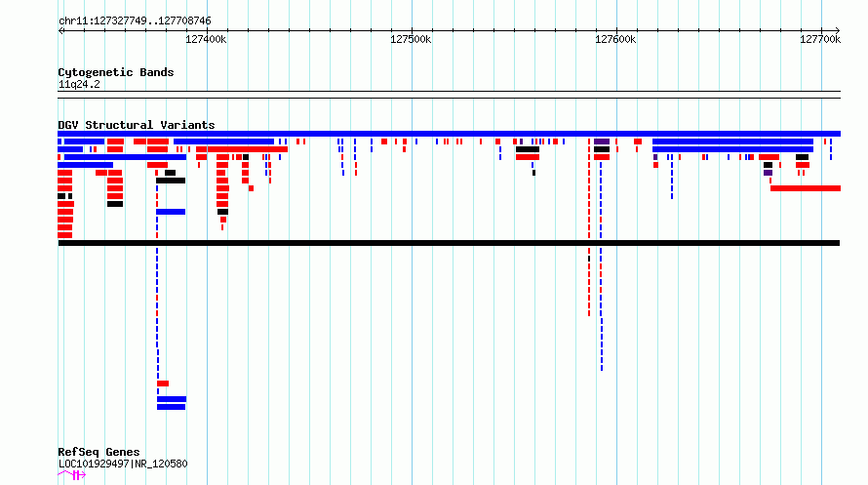The image size is (868, 485).
Task: Select the RefSeq Genes track title
Action: [99, 452]
